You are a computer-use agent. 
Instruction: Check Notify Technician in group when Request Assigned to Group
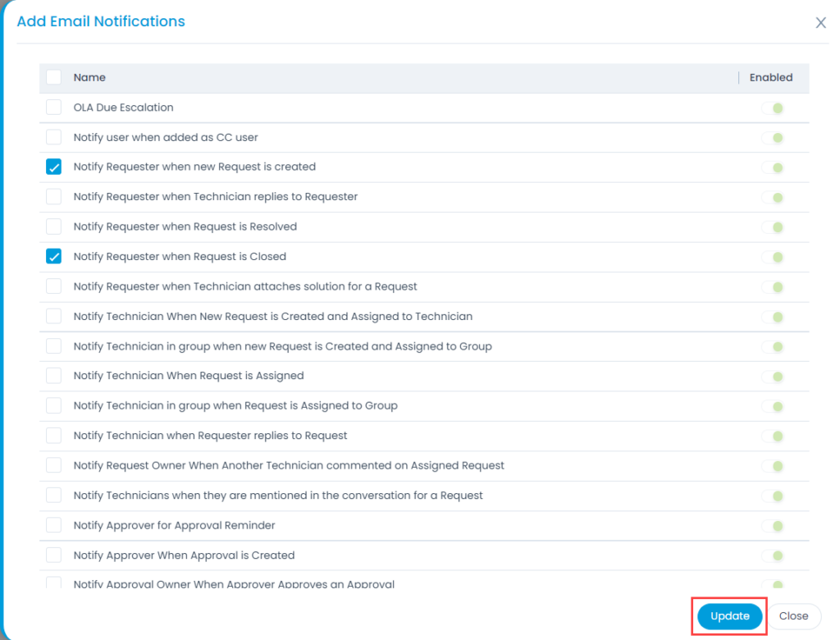53,406
